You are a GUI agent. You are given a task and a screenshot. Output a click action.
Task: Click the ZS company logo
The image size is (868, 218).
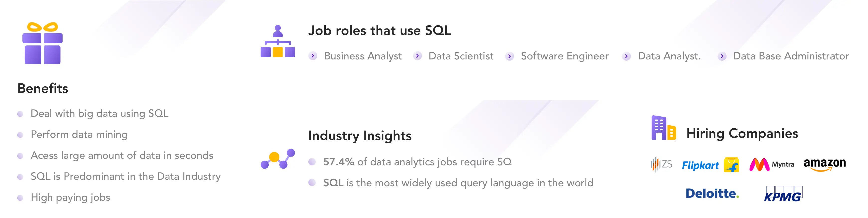tap(661, 164)
